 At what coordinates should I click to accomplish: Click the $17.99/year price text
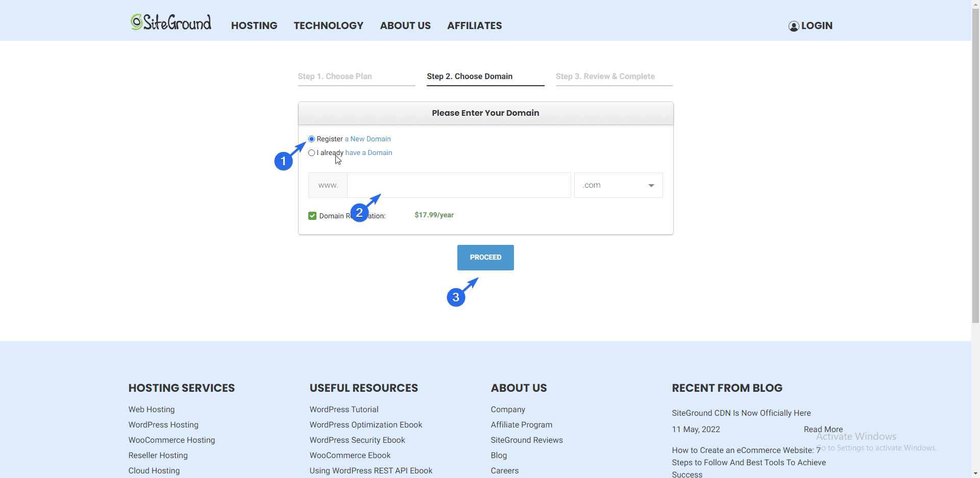point(434,215)
